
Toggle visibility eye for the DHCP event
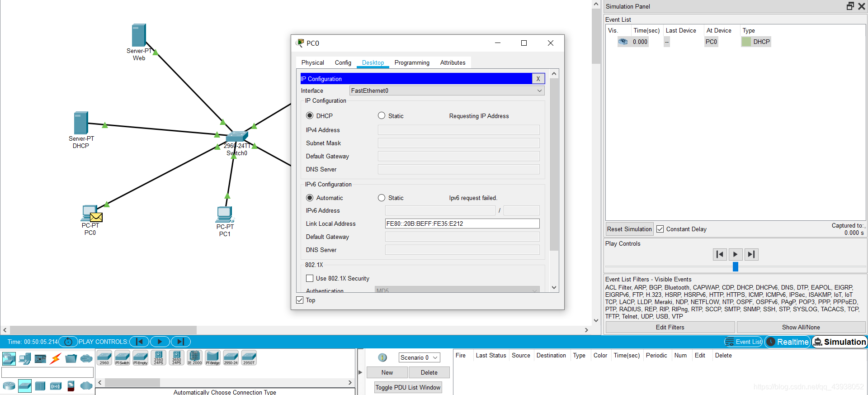tap(623, 42)
